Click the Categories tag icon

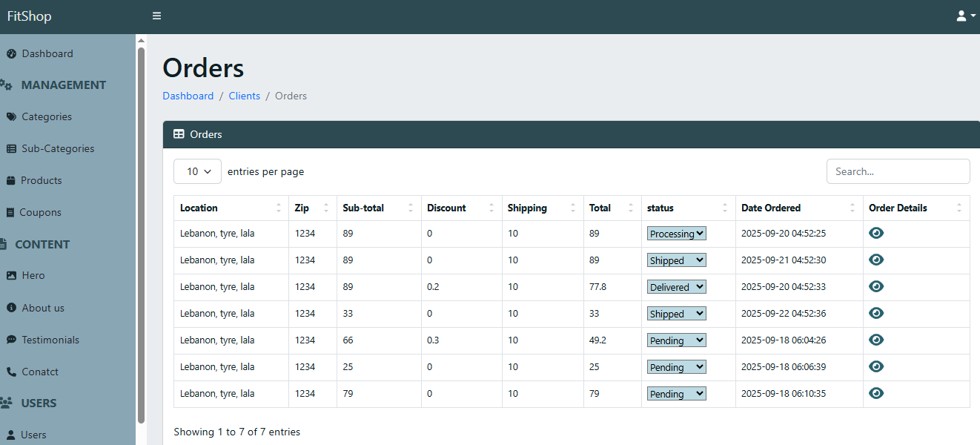point(11,116)
